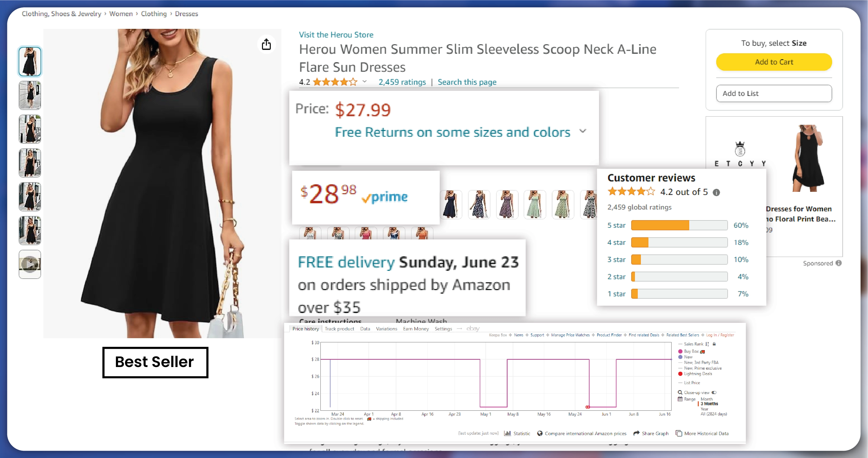The width and height of the screenshot is (868, 458).
Task: Click the share/export icon above product image
Action: (x=266, y=44)
